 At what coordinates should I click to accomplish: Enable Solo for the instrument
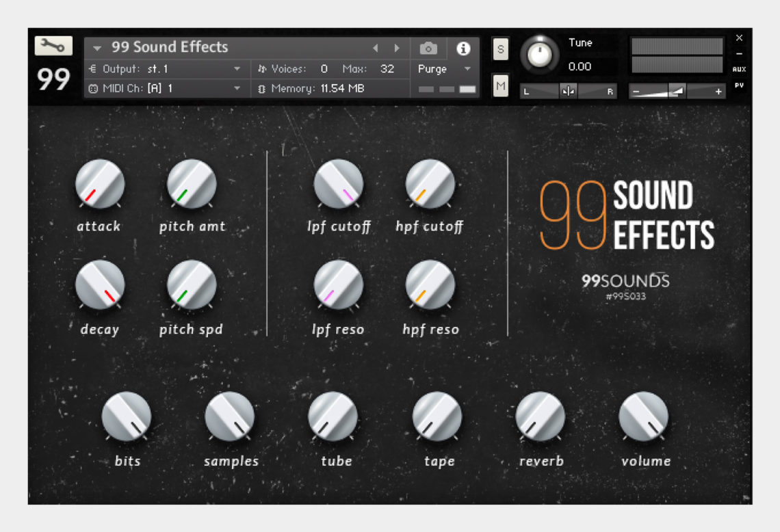(x=500, y=49)
